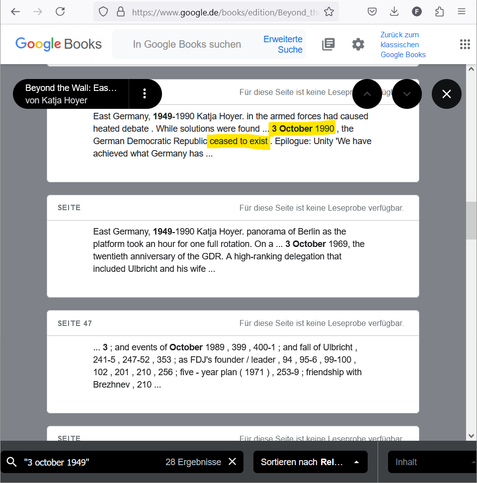Click the search magnifier icon in bottom bar
Viewport: 477px width, 483px height.
[x=11, y=462]
